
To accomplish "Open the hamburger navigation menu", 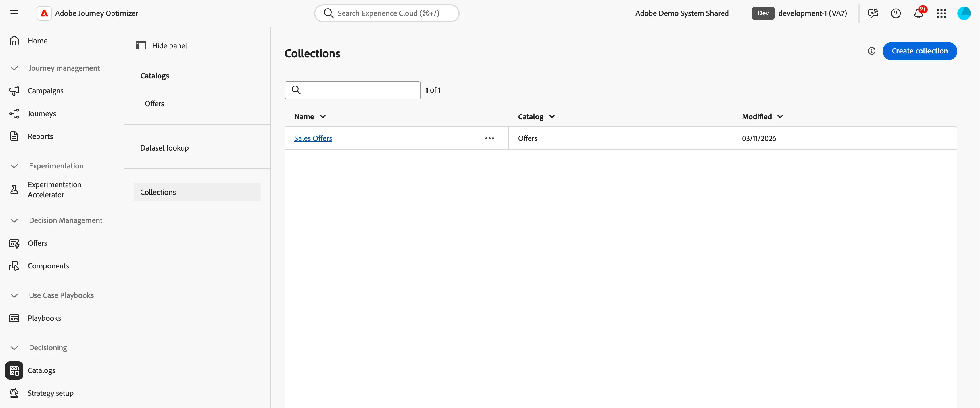I will click(x=14, y=13).
